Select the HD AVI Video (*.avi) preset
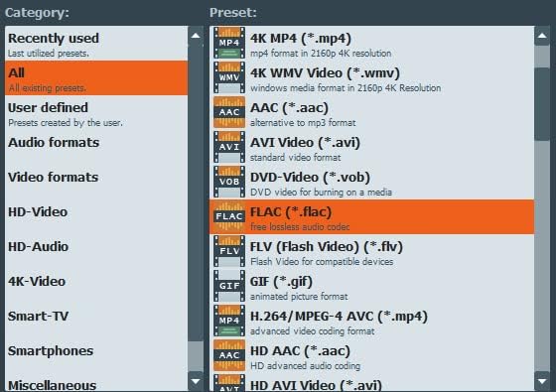This screenshot has width=556, height=392. [372, 383]
